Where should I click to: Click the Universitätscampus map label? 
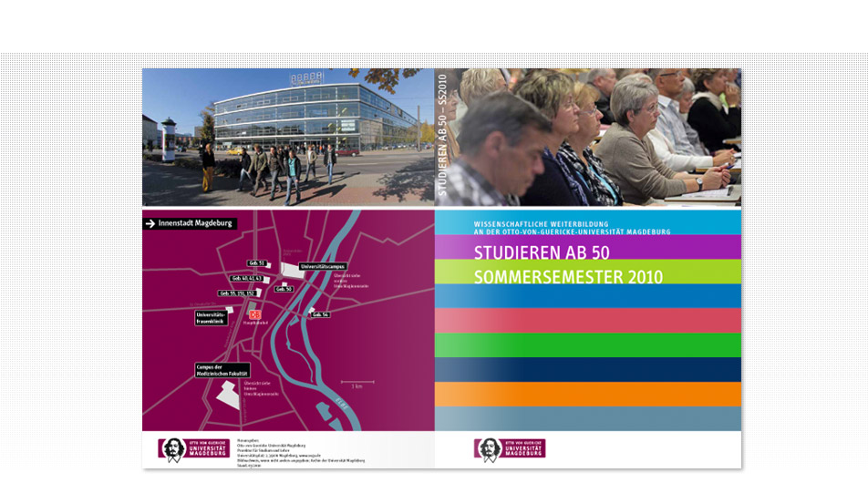tap(323, 266)
